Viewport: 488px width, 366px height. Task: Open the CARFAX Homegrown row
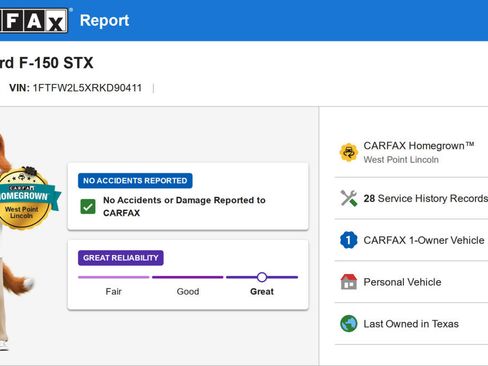point(411,152)
